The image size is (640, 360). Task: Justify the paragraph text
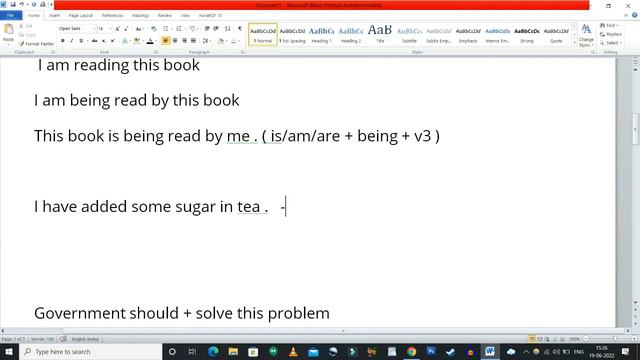point(193,41)
